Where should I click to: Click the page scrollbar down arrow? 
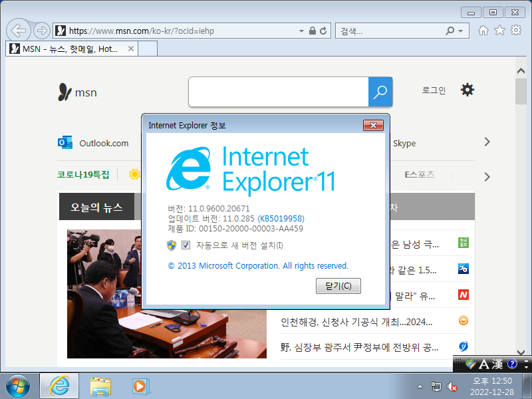coord(521,352)
